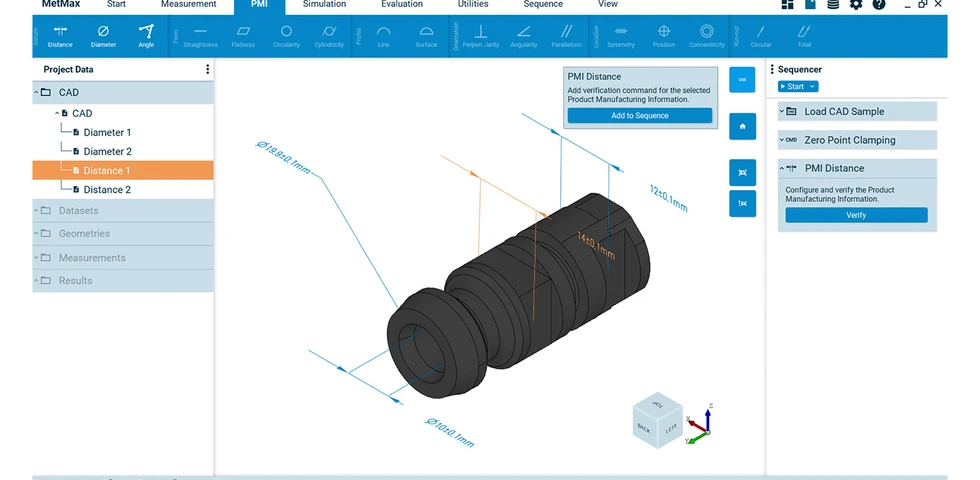The height and width of the screenshot is (480, 980).
Task: Click the Add to Sequence button
Action: point(639,116)
